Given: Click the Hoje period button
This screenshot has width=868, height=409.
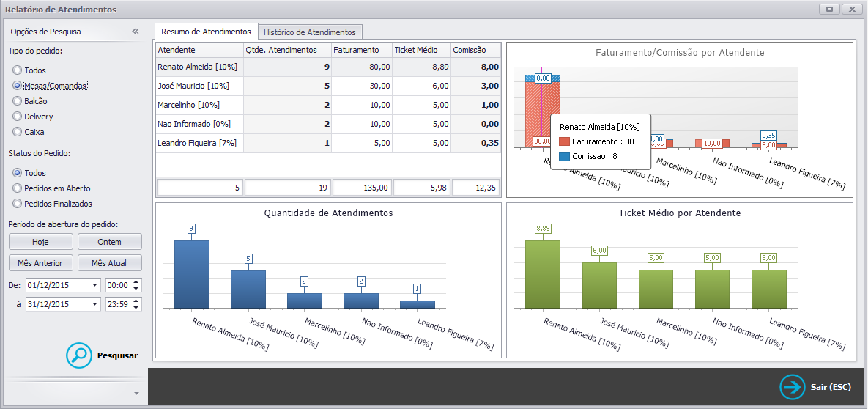Looking at the screenshot, I should 40,242.
